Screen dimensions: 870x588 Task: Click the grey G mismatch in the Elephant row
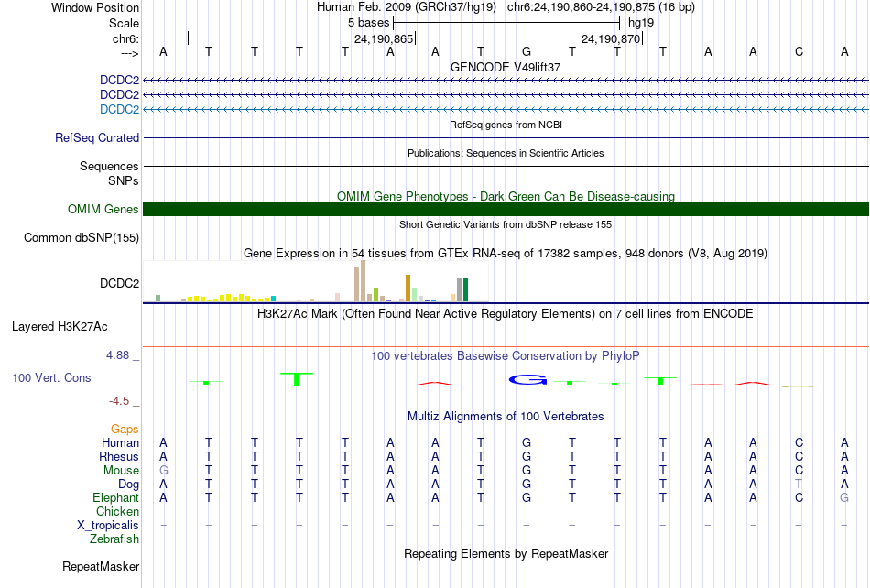click(x=844, y=497)
